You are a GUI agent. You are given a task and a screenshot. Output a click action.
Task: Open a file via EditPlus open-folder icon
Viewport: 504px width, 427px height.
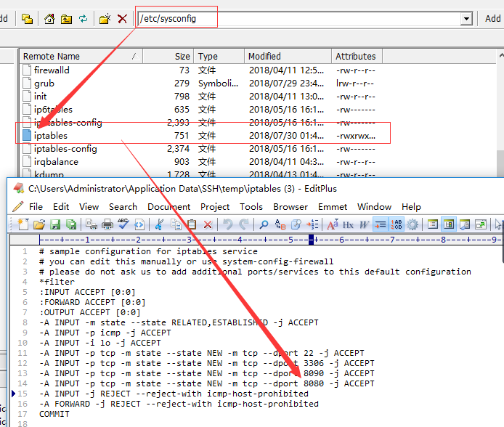tap(39, 224)
